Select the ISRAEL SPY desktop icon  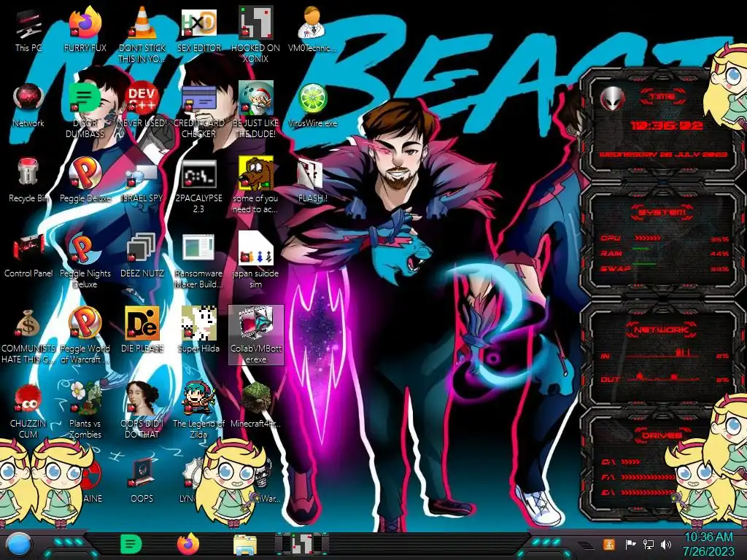click(x=142, y=183)
